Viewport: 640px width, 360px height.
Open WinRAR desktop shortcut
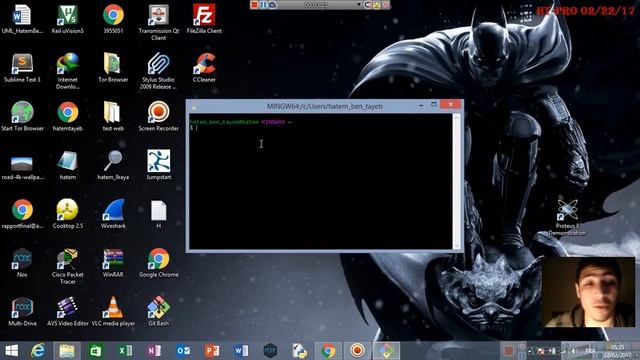(113, 263)
